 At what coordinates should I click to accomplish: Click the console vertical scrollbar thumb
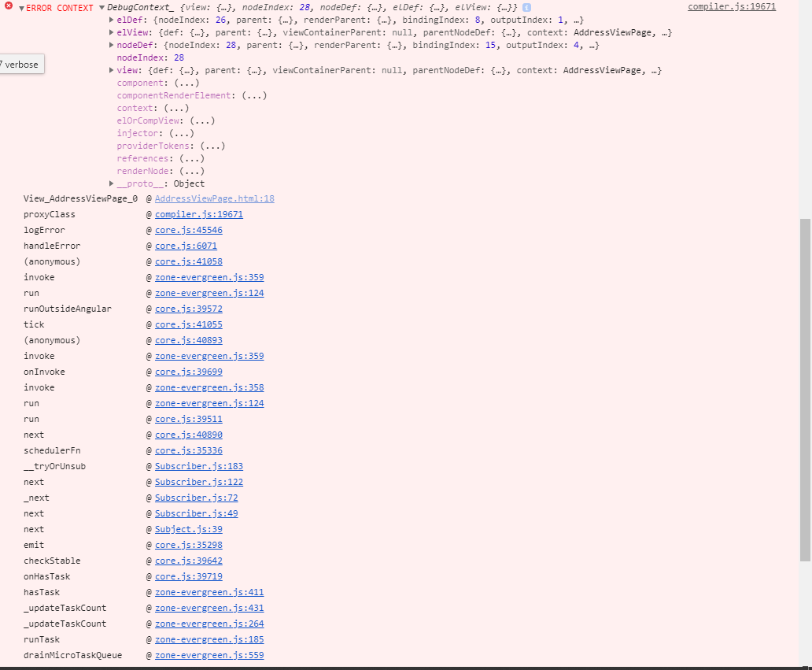(805, 390)
